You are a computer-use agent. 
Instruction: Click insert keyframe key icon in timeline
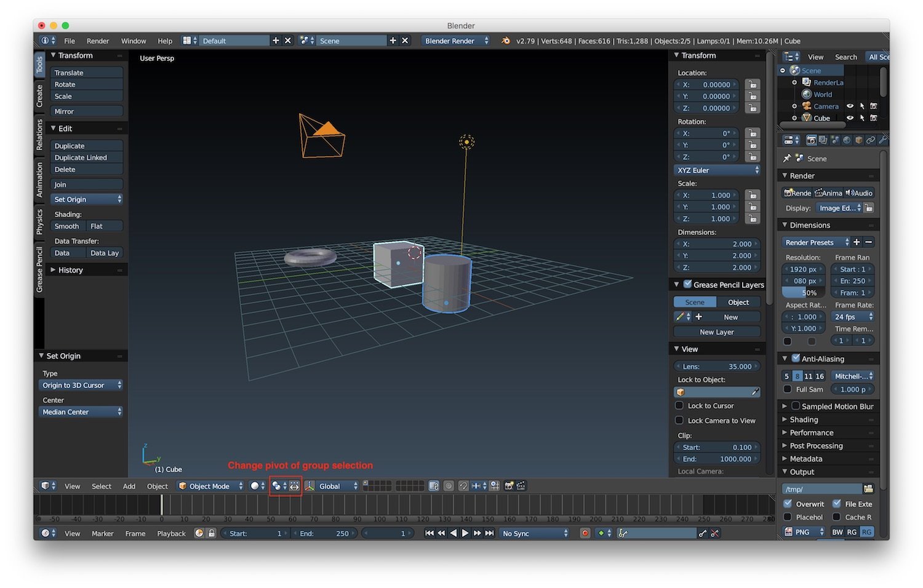703,533
